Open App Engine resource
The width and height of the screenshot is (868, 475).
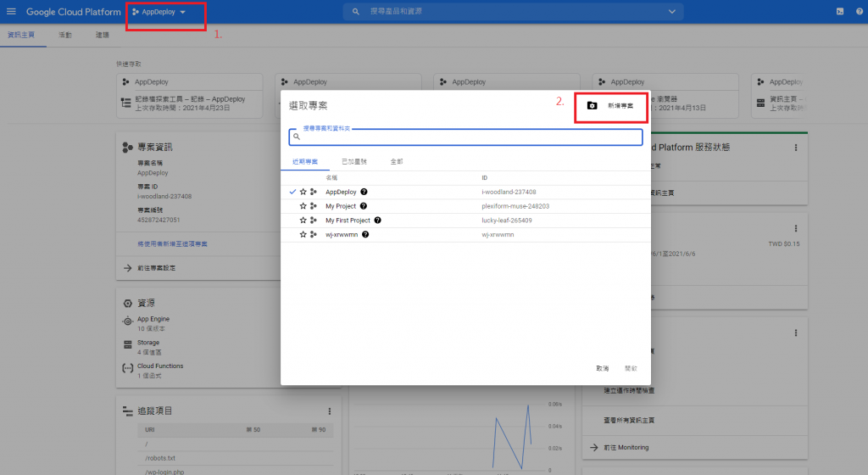click(153, 320)
